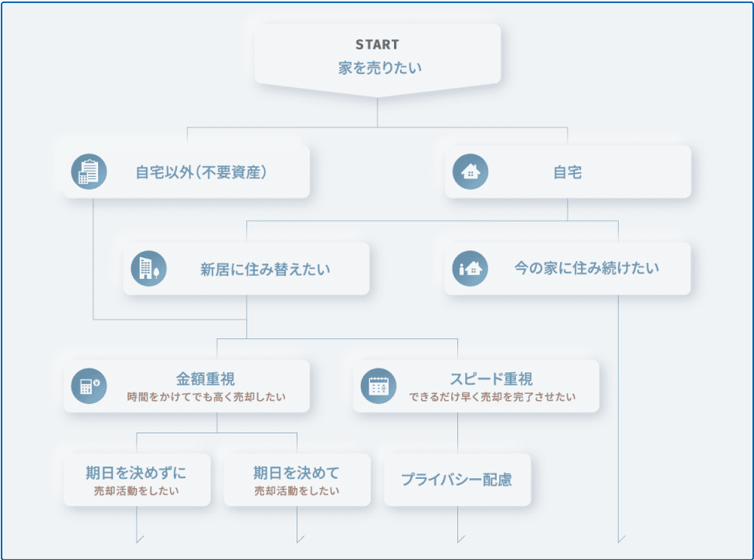The width and height of the screenshot is (754, 560).
Task: Choose 期日を決めて 売却活動をしたい
Action: tap(297, 480)
